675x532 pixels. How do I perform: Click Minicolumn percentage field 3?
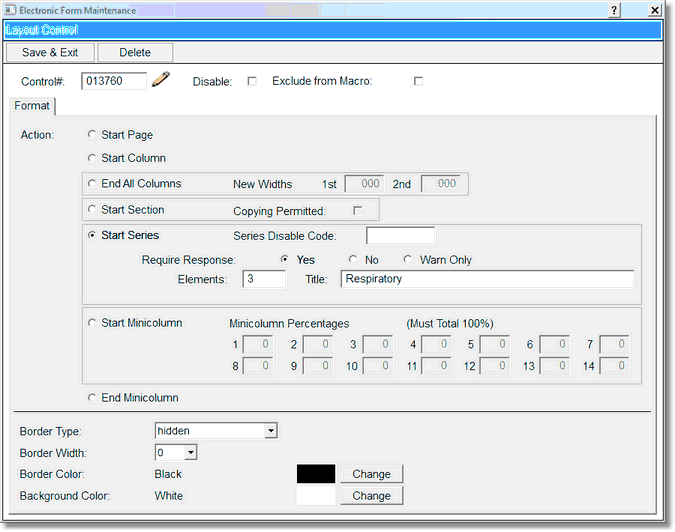pyautogui.click(x=378, y=344)
